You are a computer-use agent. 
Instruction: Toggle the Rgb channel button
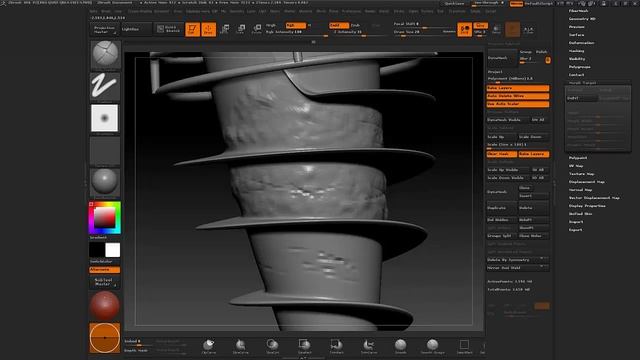click(x=295, y=25)
